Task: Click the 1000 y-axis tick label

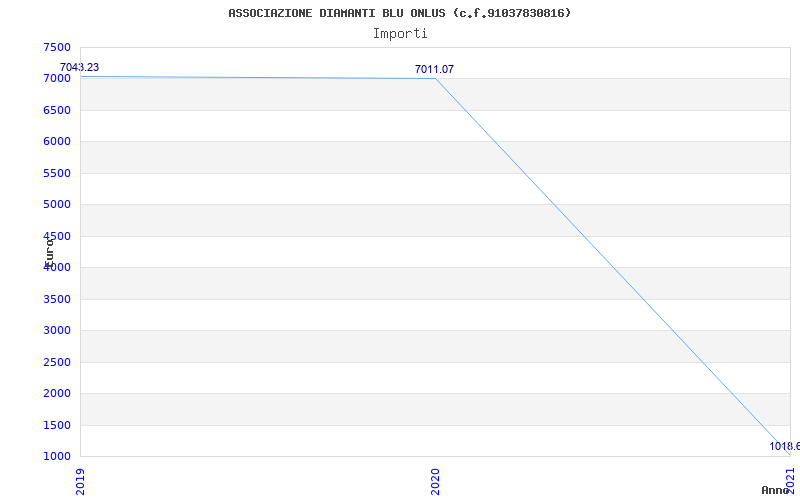Action: (x=57, y=457)
